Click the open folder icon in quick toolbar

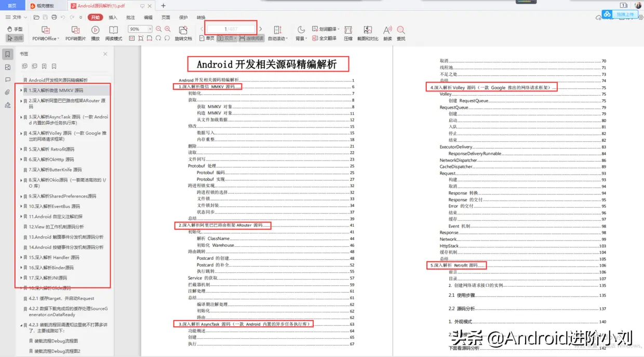pos(36,17)
